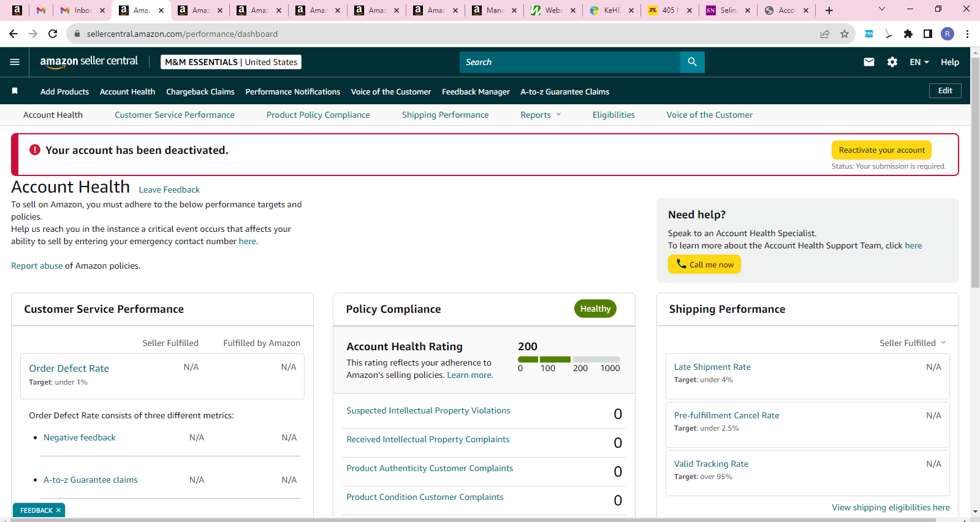Screen dimensions: 980x522
Task: Go back with the browser back arrow
Action: [x=13, y=34]
